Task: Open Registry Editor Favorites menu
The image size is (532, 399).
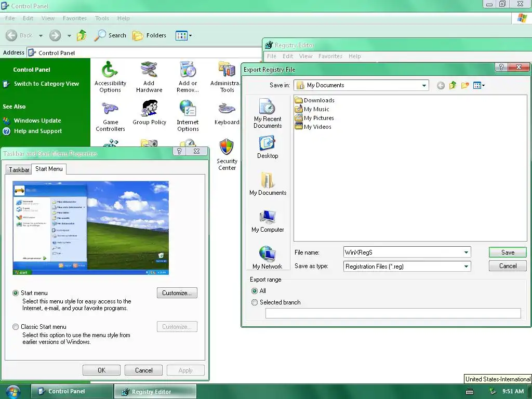Action: pos(330,56)
